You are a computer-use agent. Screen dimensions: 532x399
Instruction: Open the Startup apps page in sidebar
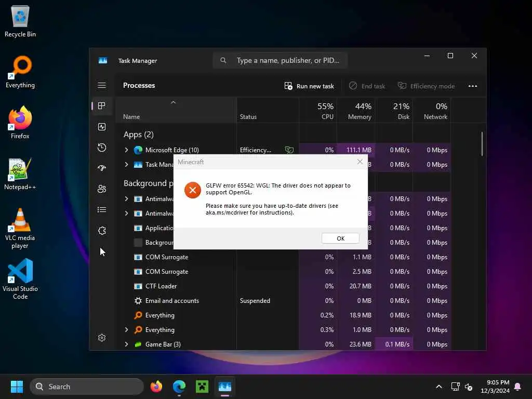[x=102, y=168]
